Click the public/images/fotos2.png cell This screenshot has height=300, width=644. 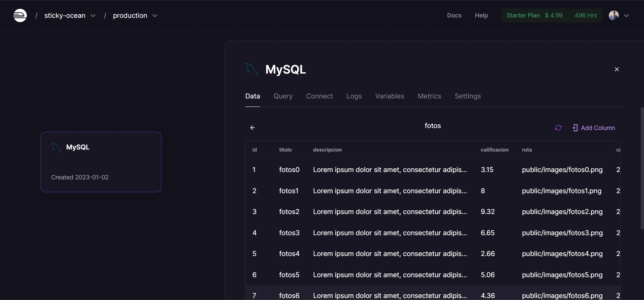[562, 212]
